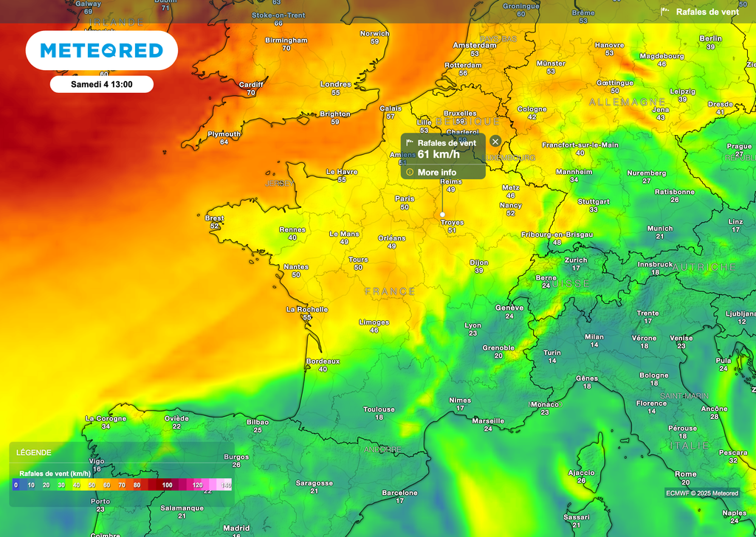756x537 pixels.
Task: Click the wind barb icon inside the popup
Action: 410,142
